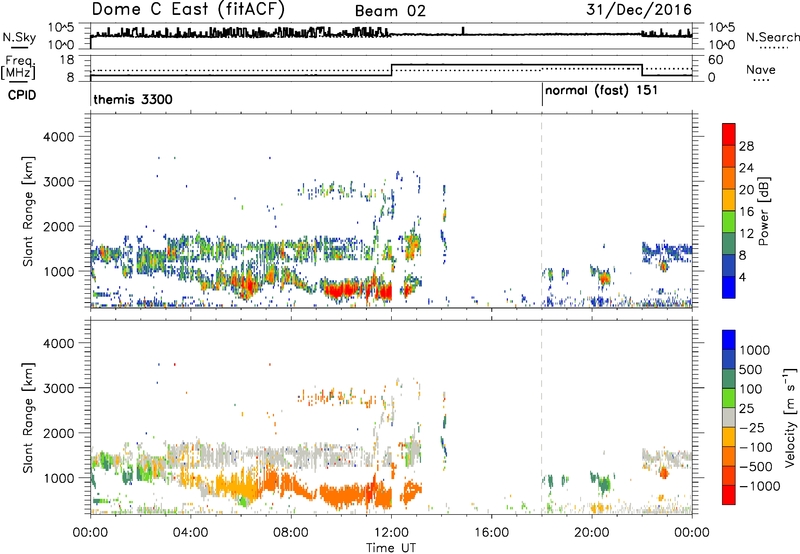Click the '08:00' time axis tick label

291,533
